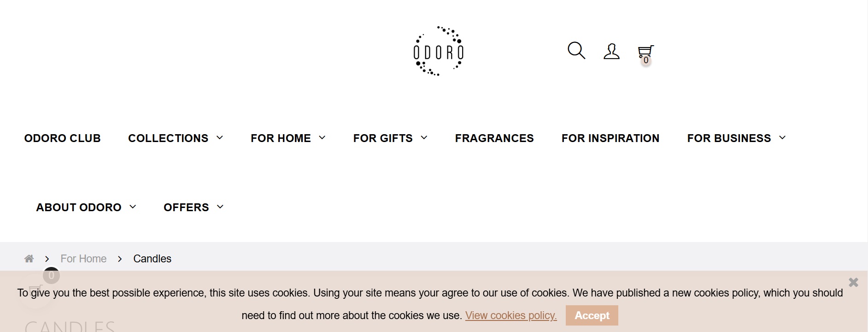The image size is (868, 332).
Task: Open the View cookies policy link
Action: pyautogui.click(x=510, y=315)
